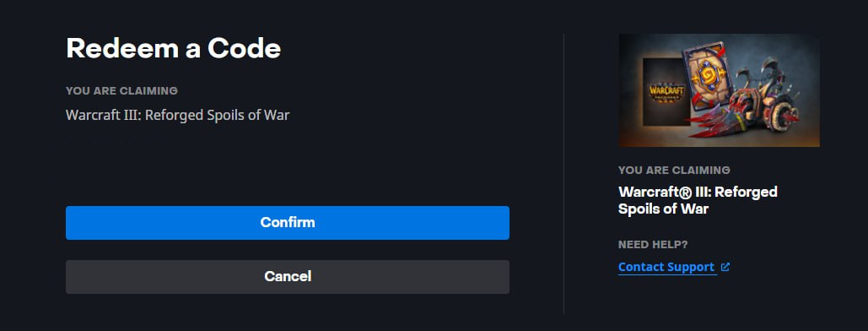This screenshot has width=868, height=331.
Task: Click the gold Warcraft logo lettering
Action: click(x=666, y=90)
